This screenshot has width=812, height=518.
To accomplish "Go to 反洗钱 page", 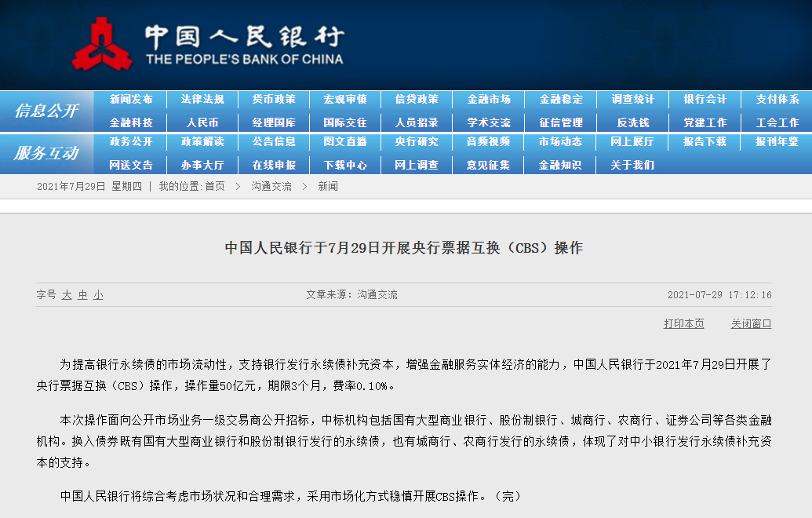I will [x=633, y=122].
